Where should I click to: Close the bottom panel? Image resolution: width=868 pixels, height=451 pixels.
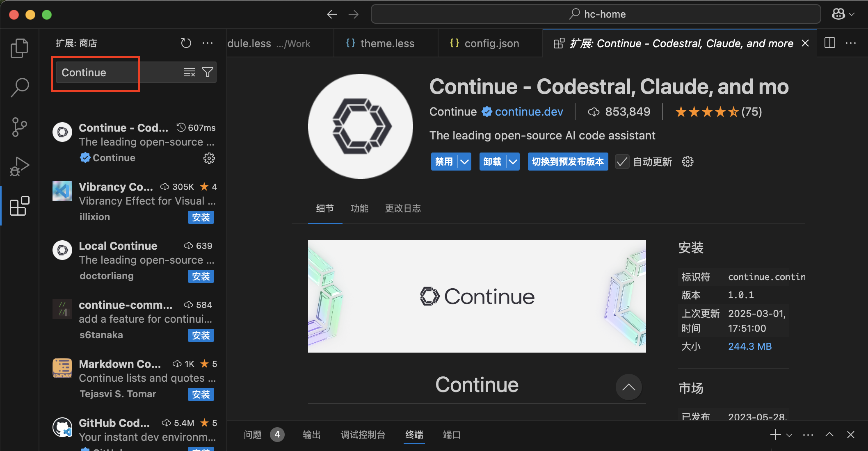click(851, 435)
